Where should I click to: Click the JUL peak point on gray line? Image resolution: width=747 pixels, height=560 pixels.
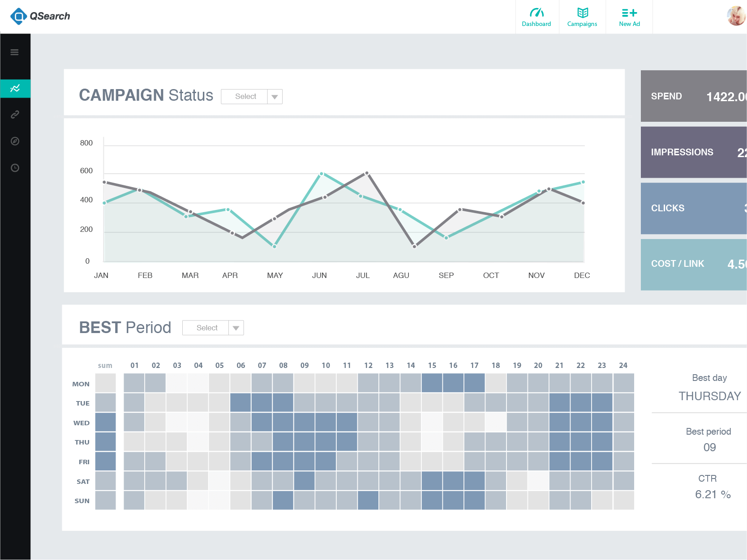coord(366,173)
